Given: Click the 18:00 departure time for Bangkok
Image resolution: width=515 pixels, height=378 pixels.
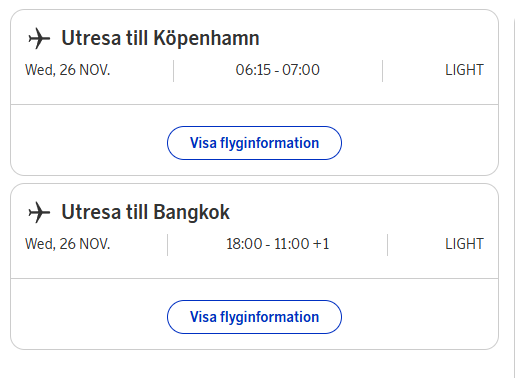Looking at the screenshot, I should [244, 244].
